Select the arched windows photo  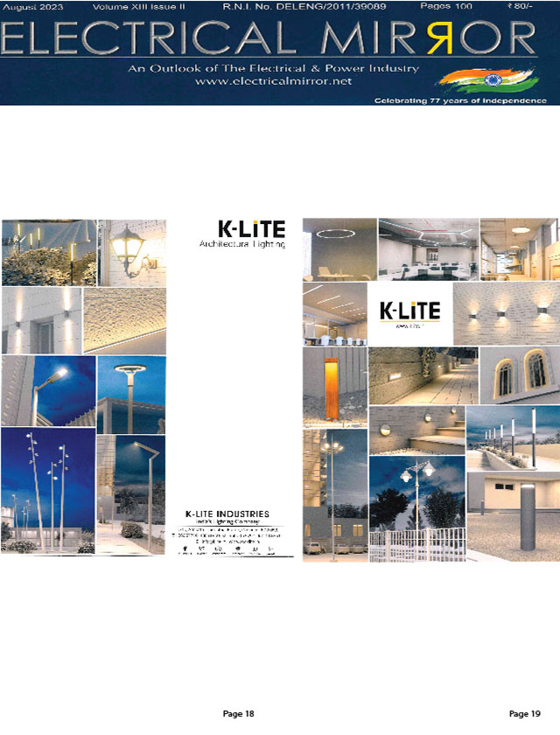pos(514,374)
